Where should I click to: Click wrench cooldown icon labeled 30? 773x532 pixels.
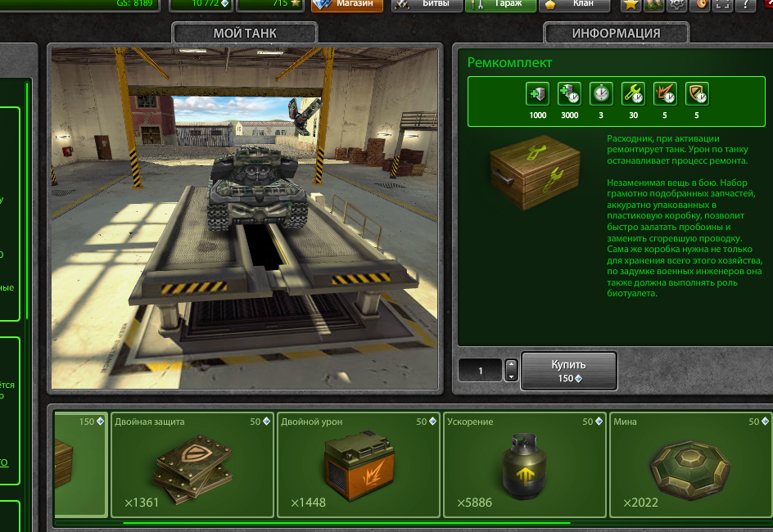click(633, 93)
